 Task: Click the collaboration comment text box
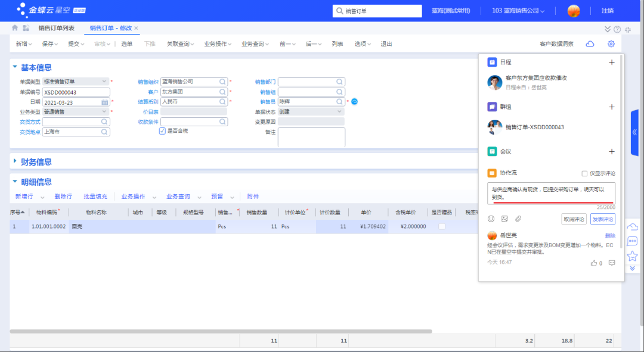(551, 193)
